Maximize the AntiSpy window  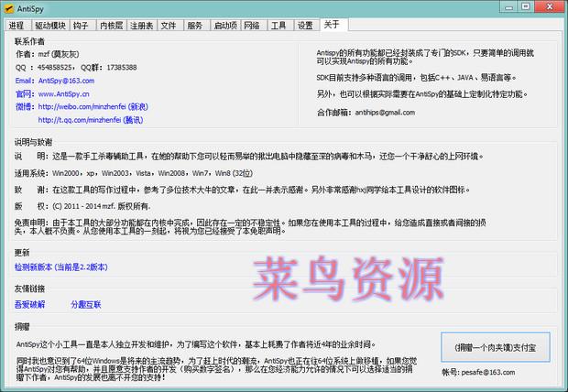(526, 7)
